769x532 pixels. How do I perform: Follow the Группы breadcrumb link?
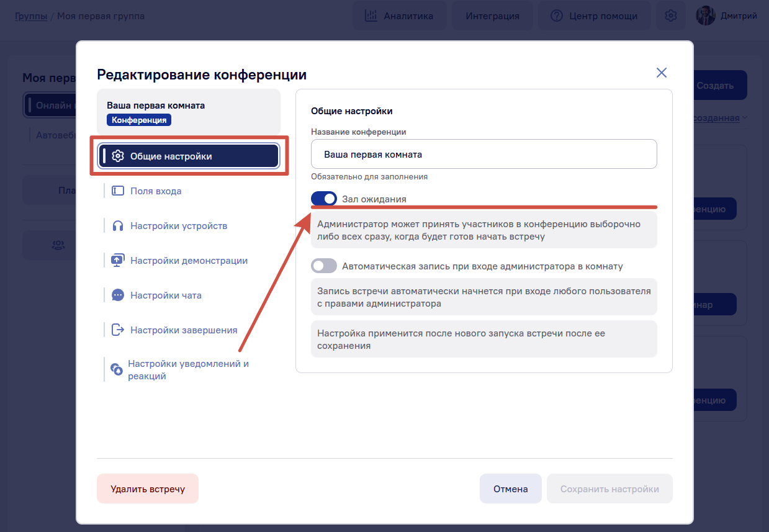[x=31, y=16]
